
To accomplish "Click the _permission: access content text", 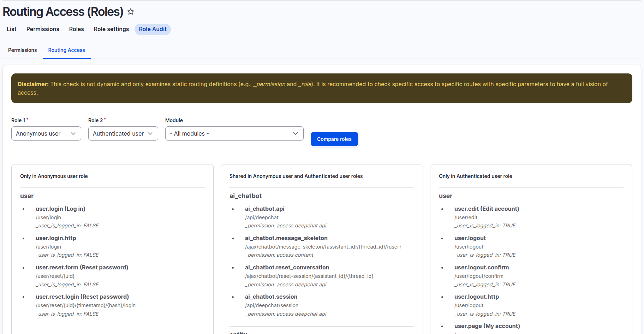I will tap(279, 255).
